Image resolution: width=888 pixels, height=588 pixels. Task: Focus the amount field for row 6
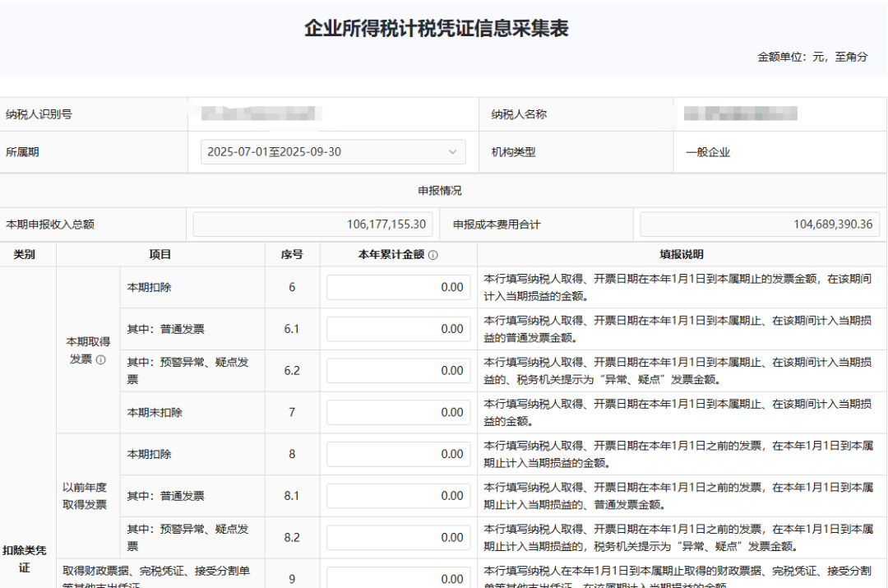click(x=399, y=287)
